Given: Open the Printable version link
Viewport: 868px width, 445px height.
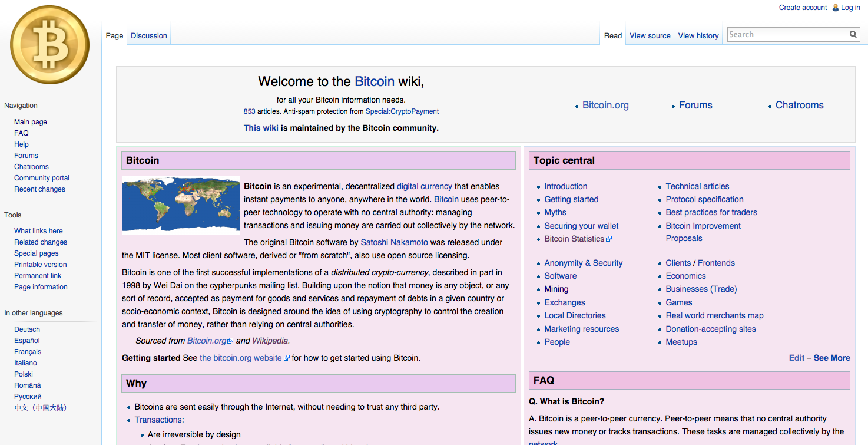Looking at the screenshot, I should (41, 265).
